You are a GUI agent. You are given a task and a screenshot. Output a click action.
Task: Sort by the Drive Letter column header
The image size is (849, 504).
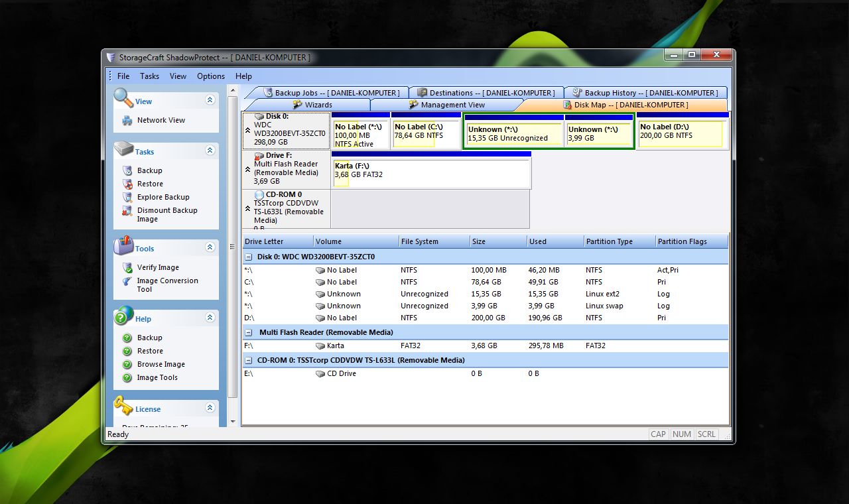[278, 241]
